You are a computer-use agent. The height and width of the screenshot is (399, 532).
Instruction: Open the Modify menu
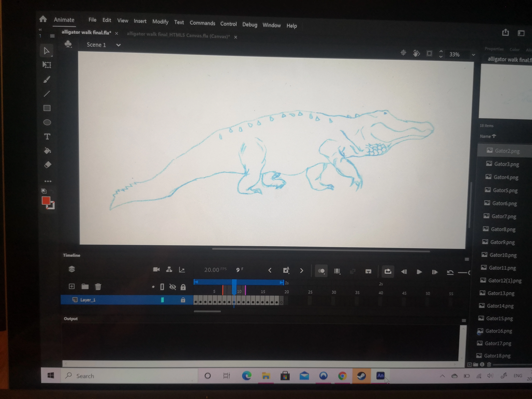pyautogui.click(x=160, y=22)
